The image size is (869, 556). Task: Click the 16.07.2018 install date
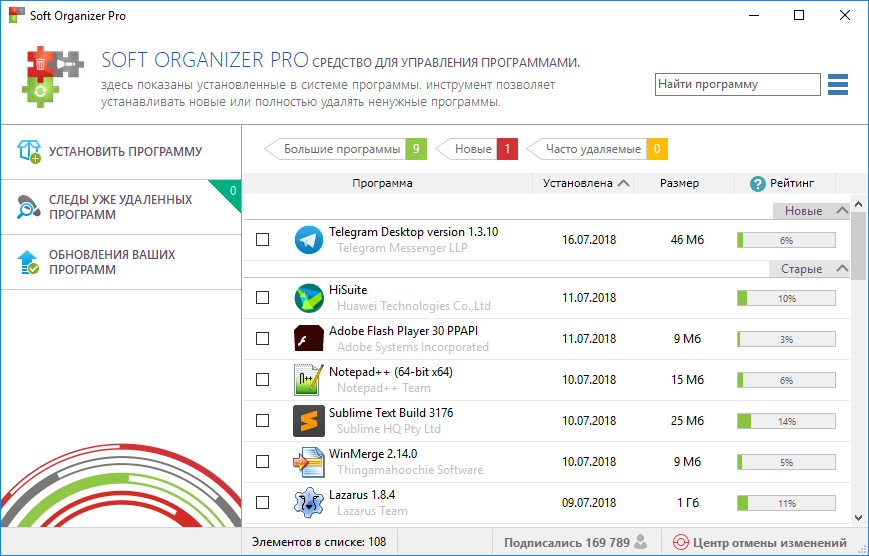(589, 240)
